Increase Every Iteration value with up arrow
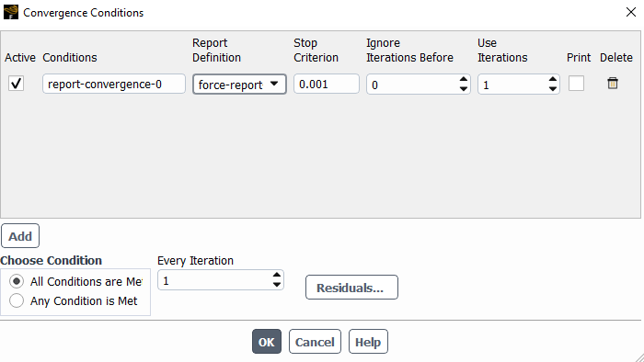This screenshot has width=644, height=362. tap(277, 275)
